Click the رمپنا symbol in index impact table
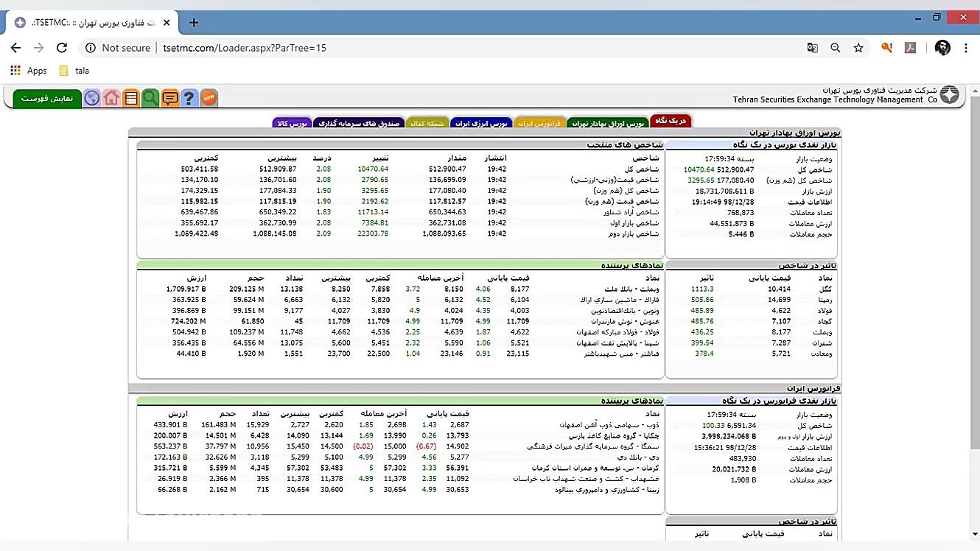This screenshot has width=980, height=551. [825, 300]
